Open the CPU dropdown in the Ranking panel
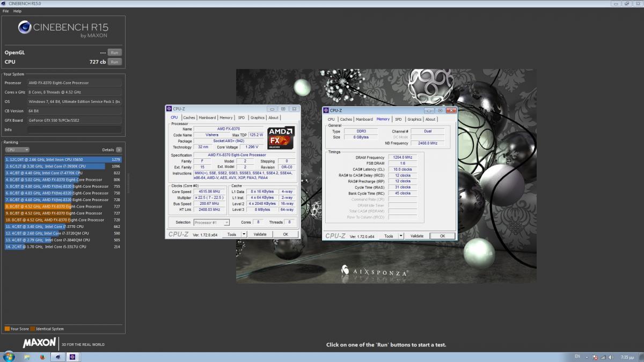Viewport: 644px width, 362px height. coord(17,150)
